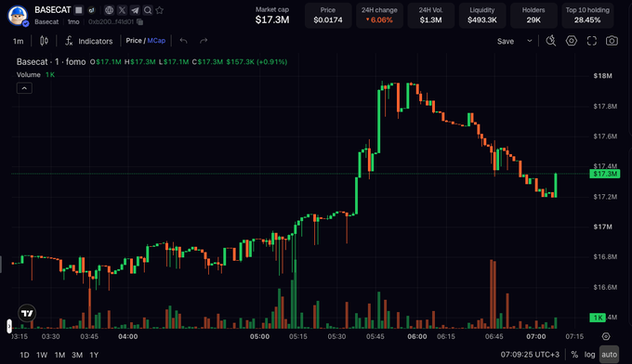632x364 pixels.
Task: Click the 1mo token age label
Action: tap(73, 21)
